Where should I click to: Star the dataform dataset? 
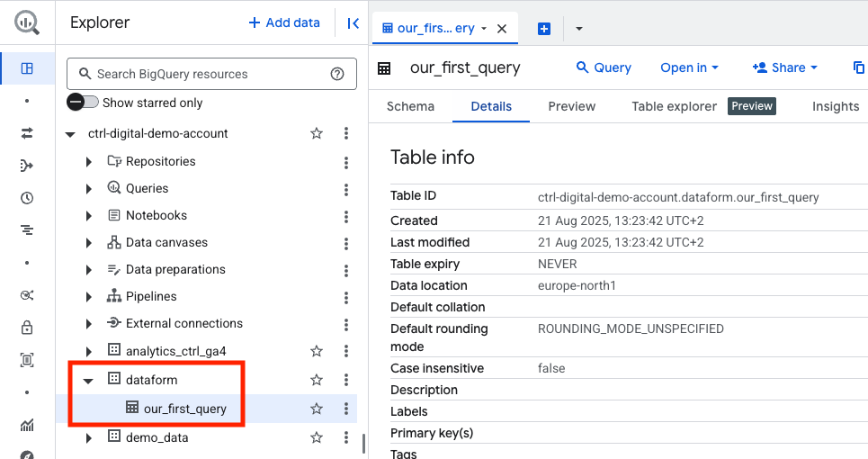coord(317,380)
